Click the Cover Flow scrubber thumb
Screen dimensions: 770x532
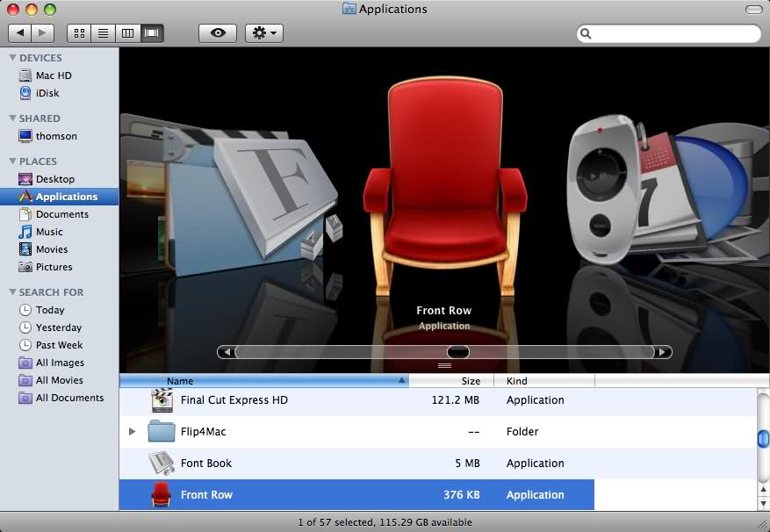(457, 352)
